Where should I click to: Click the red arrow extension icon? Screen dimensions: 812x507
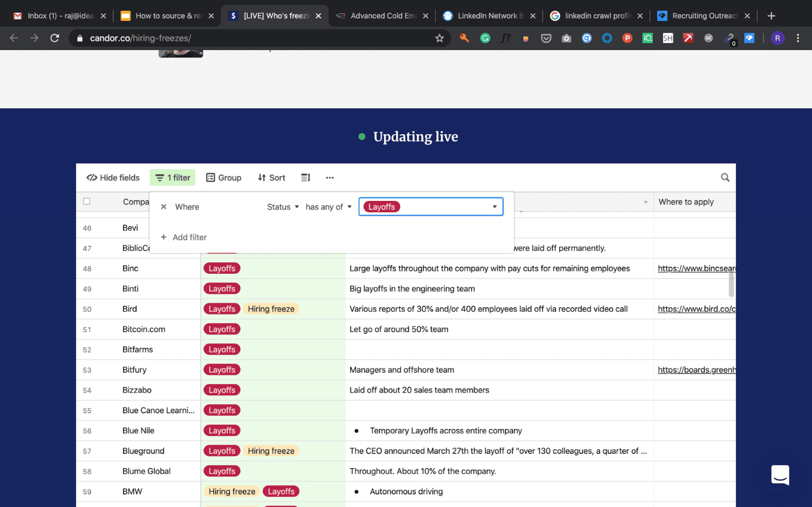688,38
